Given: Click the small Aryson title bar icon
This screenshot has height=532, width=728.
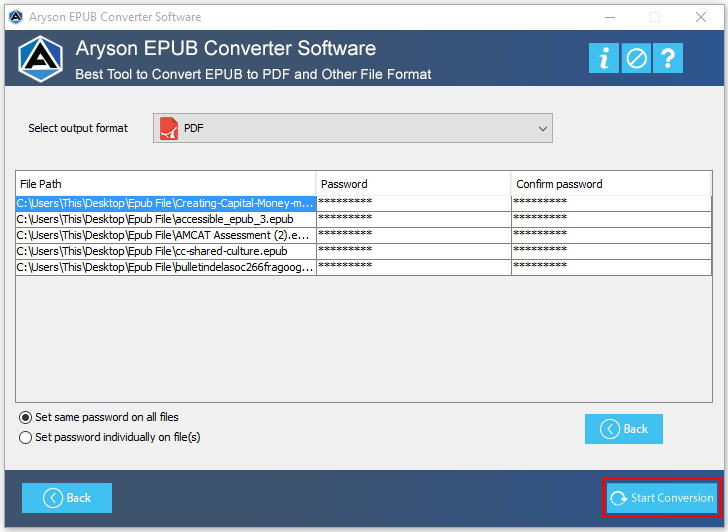Looking at the screenshot, I should point(16,17).
